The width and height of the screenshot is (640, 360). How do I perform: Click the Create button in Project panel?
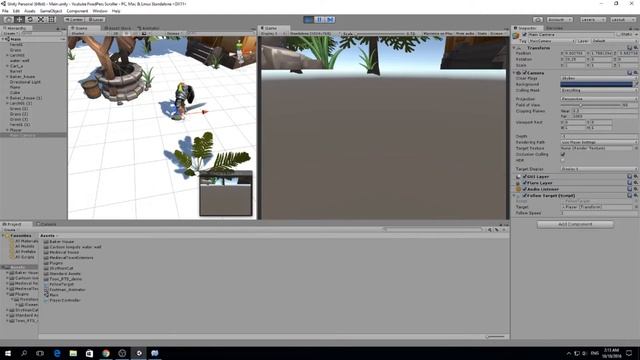[x=9, y=230]
